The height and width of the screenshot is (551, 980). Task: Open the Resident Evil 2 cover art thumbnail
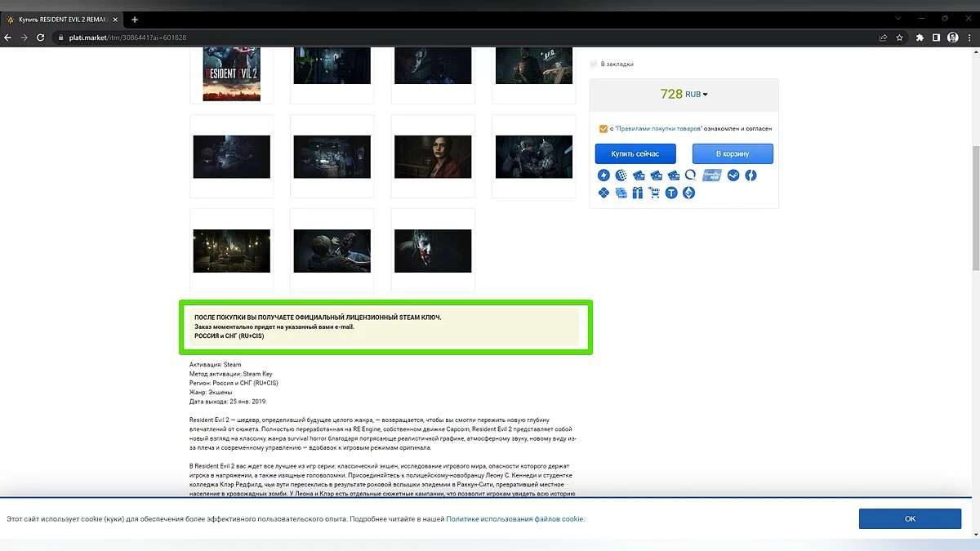point(231,73)
